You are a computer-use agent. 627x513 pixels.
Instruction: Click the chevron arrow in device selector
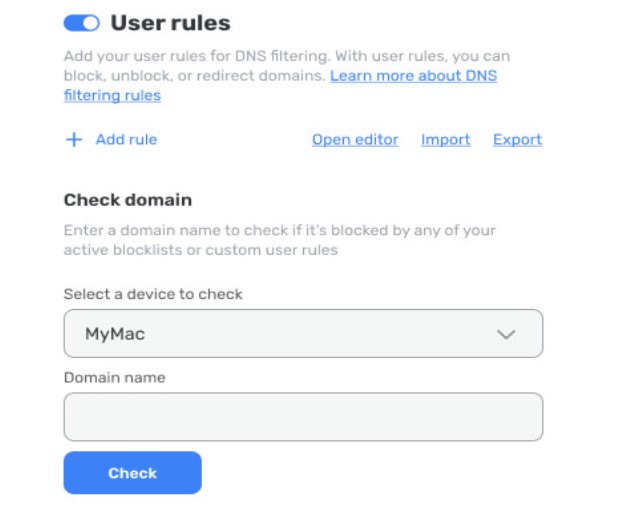(x=506, y=334)
